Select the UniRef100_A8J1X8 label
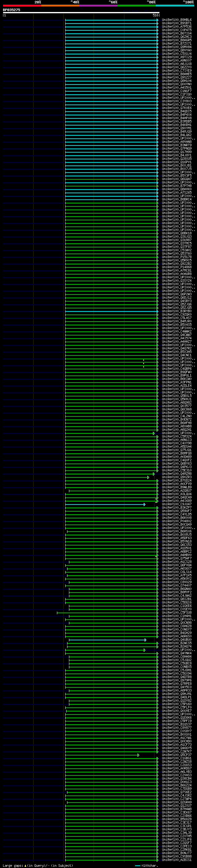197x868 pixels. (177, 64)
